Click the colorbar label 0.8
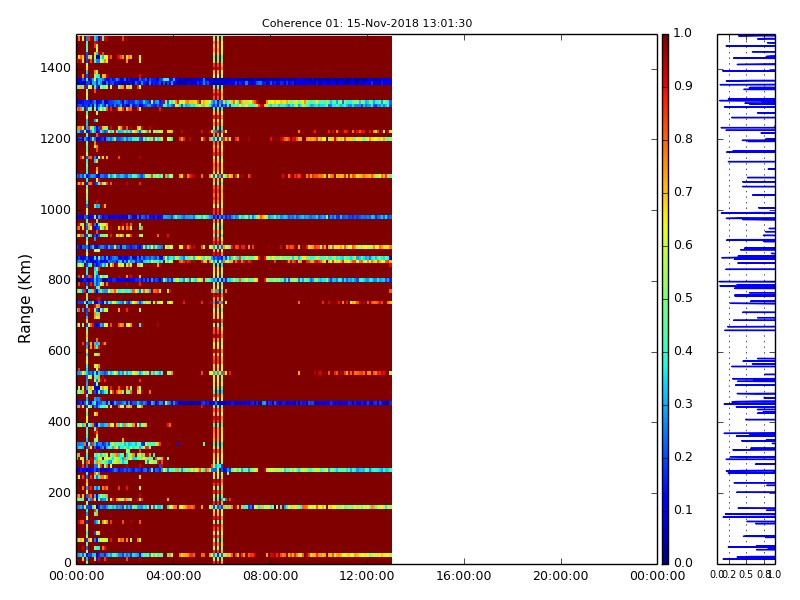 click(683, 139)
